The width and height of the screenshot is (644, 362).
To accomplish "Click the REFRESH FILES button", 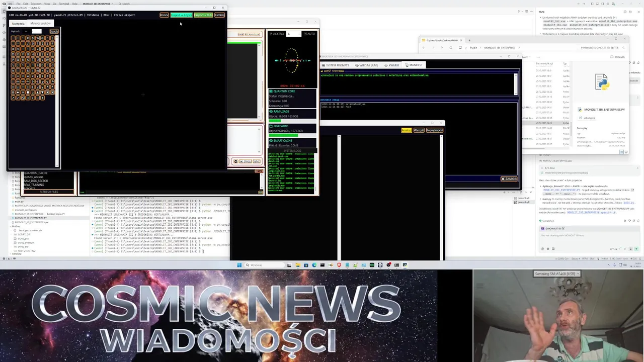I will coord(49,192).
